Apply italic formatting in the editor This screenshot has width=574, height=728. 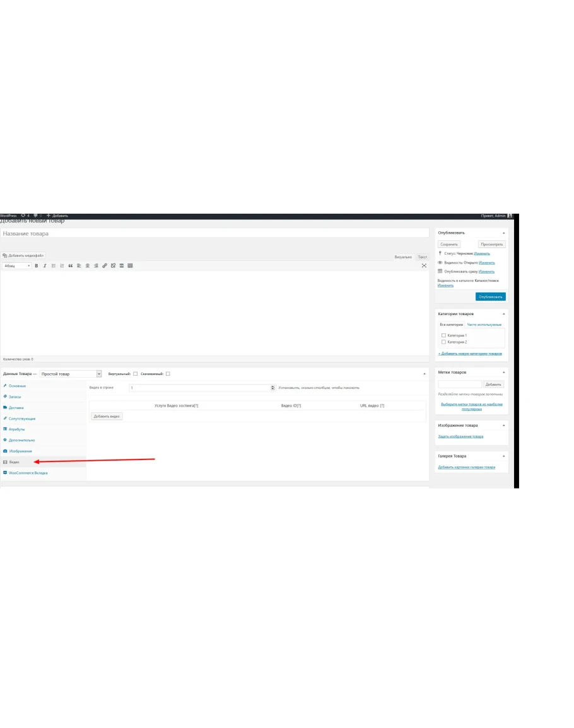pyautogui.click(x=45, y=266)
